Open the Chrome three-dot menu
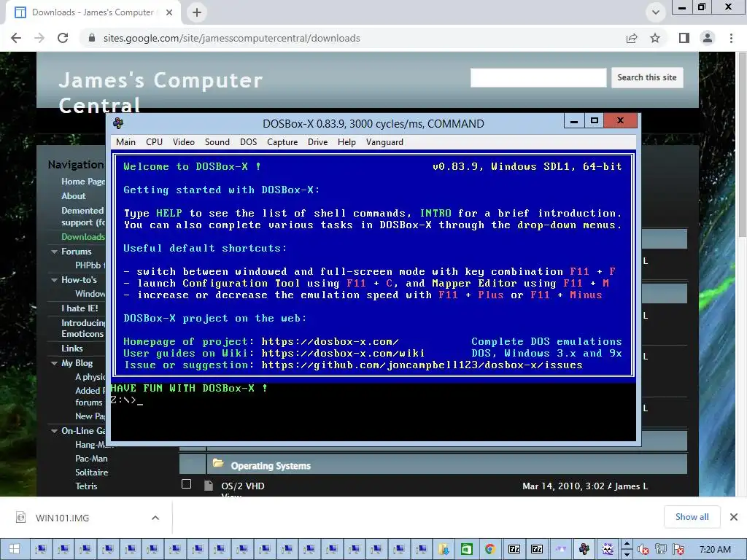The height and width of the screenshot is (560, 747). point(731,38)
